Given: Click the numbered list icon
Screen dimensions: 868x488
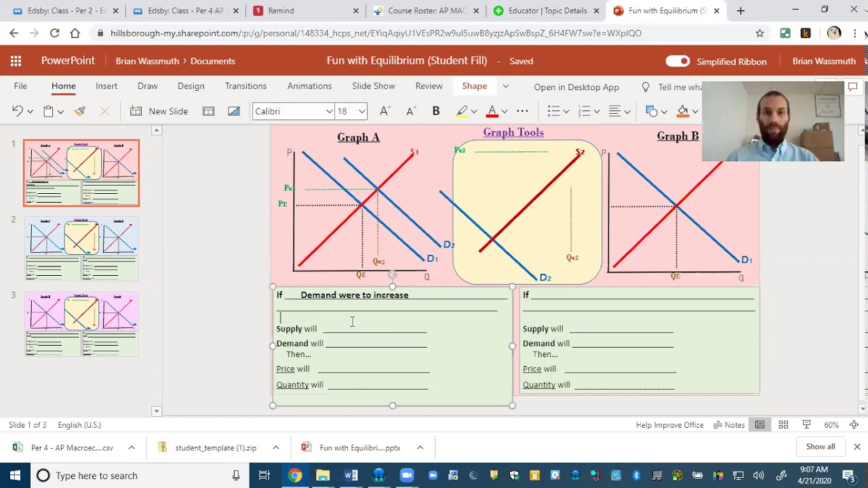Looking at the screenshot, I should pos(585,111).
